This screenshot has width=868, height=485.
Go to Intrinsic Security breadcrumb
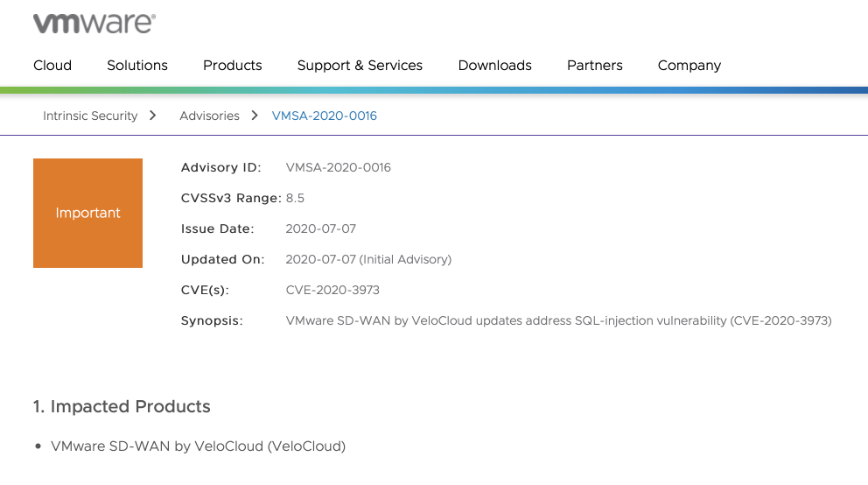(90, 116)
